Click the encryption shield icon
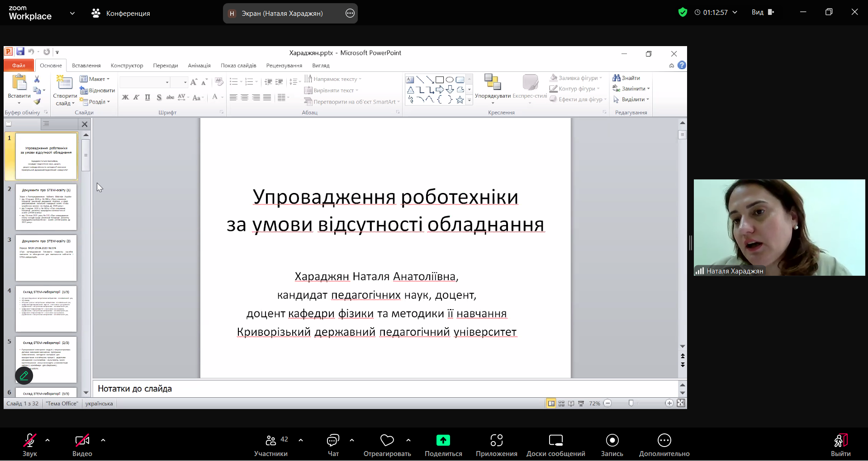Viewport: 868px width, 461px height. (x=683, y=13)
